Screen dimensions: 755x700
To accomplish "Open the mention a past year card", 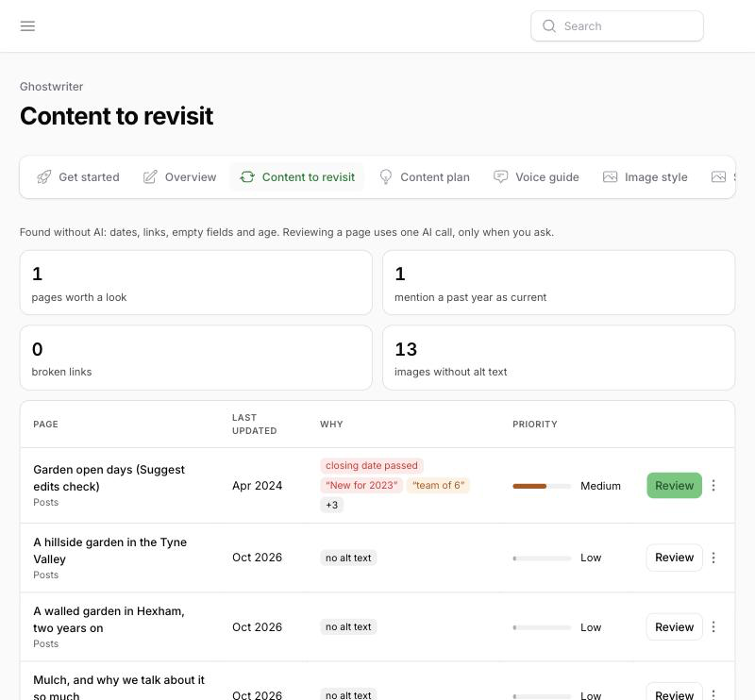I will [x=559, y=283].
